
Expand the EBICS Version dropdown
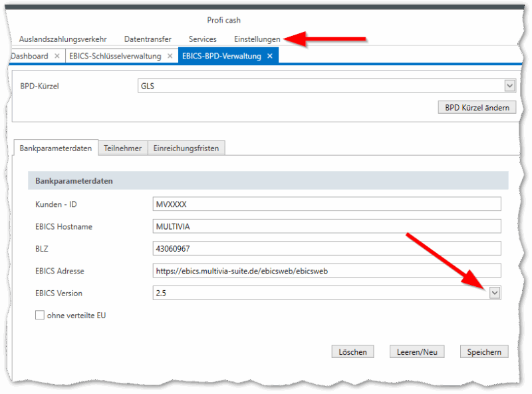point(494,293)
